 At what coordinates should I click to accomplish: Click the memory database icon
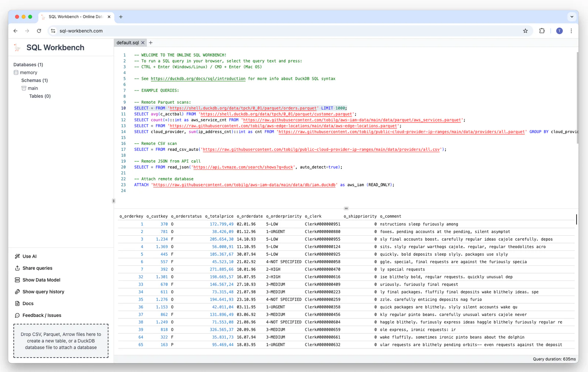click(x=16, y=72)
